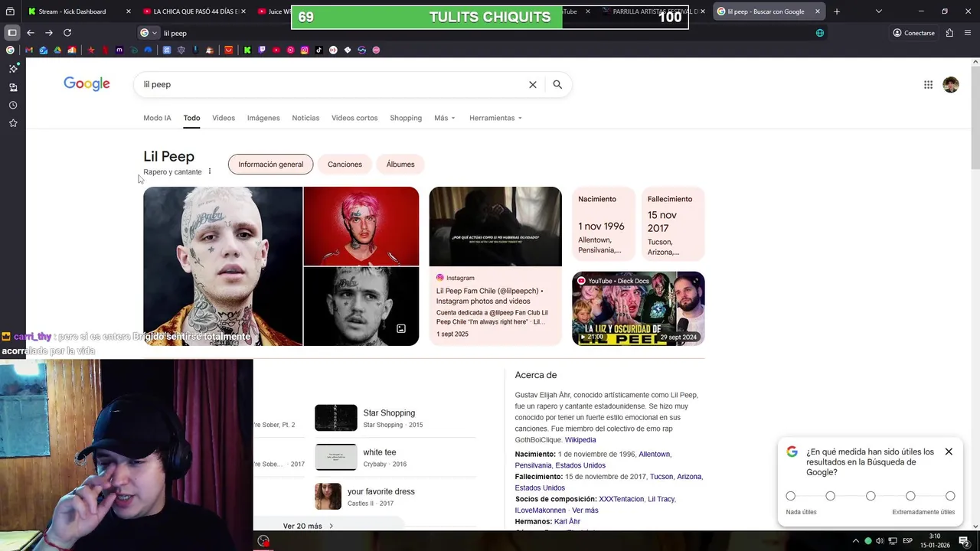This screenshot has height=551, width=980.
Task: Open the XXXTentacion link
Action: 622,499
